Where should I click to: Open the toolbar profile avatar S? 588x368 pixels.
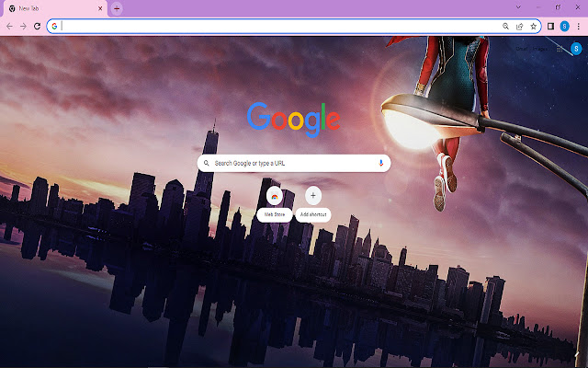coord(565,27)
